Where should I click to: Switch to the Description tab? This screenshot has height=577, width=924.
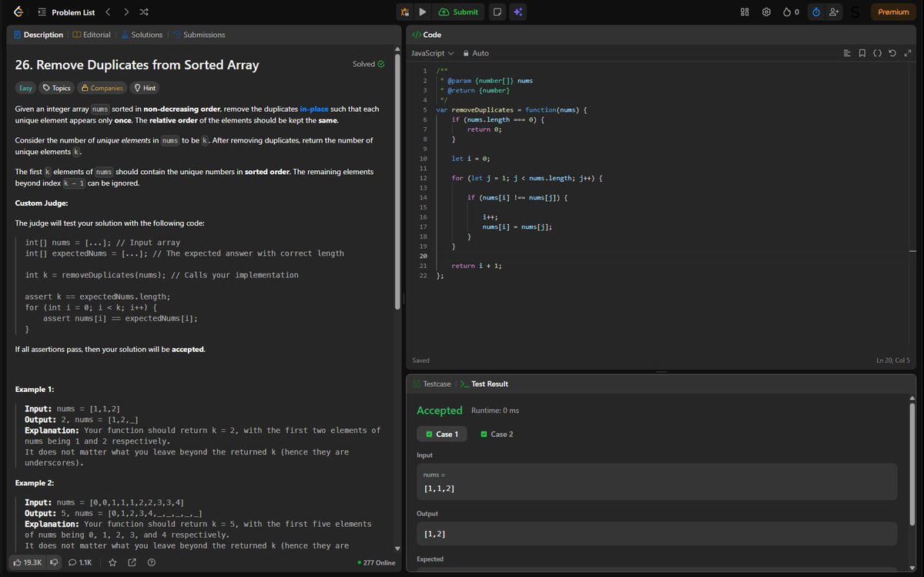pyautogui.click(x=38, y=35)
